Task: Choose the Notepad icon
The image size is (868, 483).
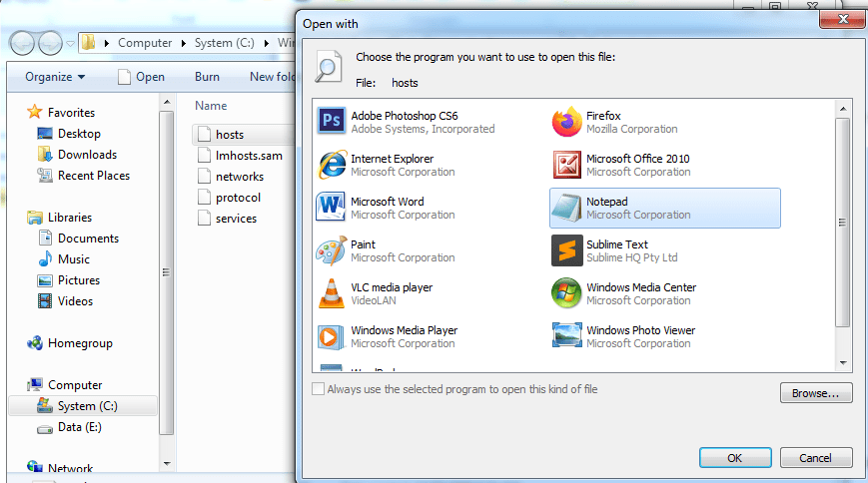Action: tap(566, 208)
